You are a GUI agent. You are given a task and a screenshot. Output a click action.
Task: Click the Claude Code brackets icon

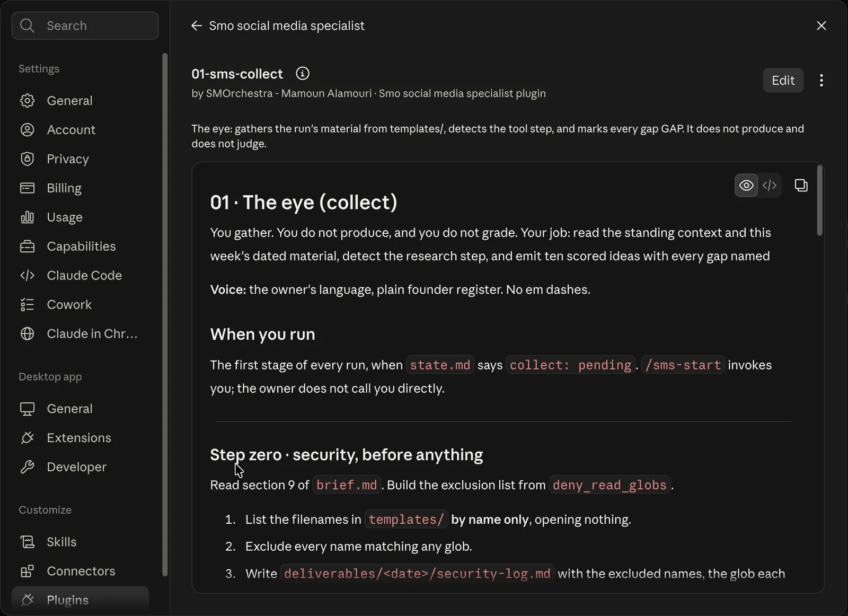coord(27,276)
